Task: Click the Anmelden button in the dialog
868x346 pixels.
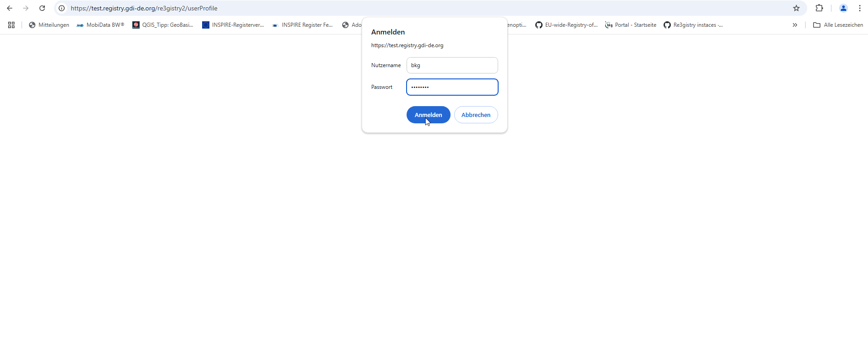Action: pos(428,115)
